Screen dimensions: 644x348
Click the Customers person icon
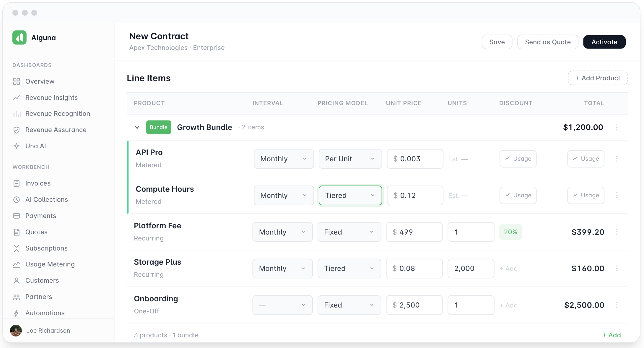(x=17, y=281)
